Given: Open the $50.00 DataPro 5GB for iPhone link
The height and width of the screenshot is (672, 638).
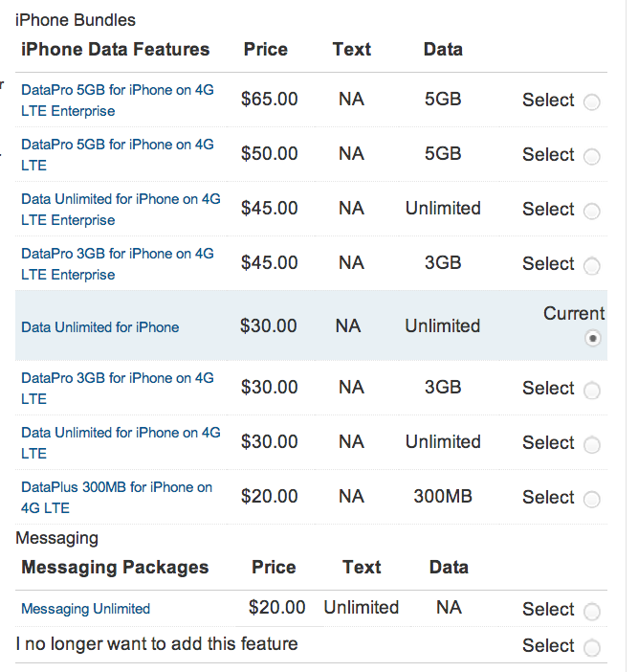Looking at the screenshot, I should pos(118,155).
